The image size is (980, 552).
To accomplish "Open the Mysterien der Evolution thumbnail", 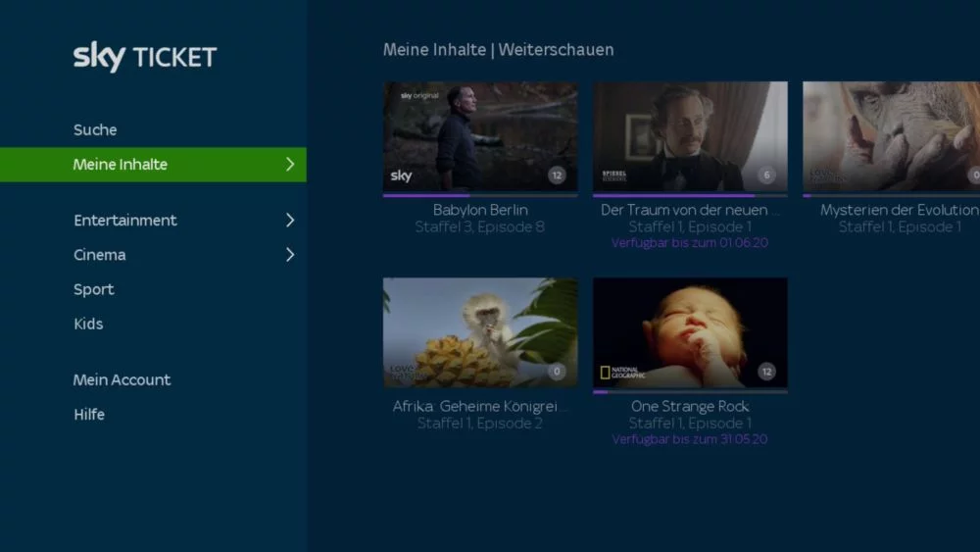I will click(890, 136).
